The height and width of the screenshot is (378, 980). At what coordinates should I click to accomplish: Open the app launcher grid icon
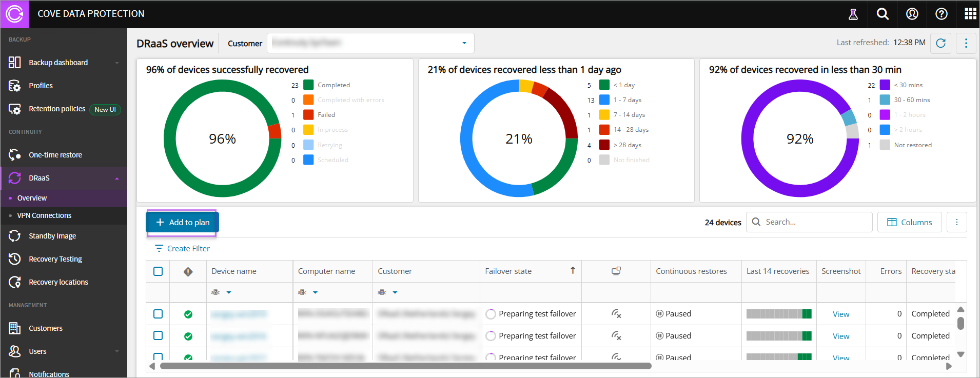tap(970, 14)
